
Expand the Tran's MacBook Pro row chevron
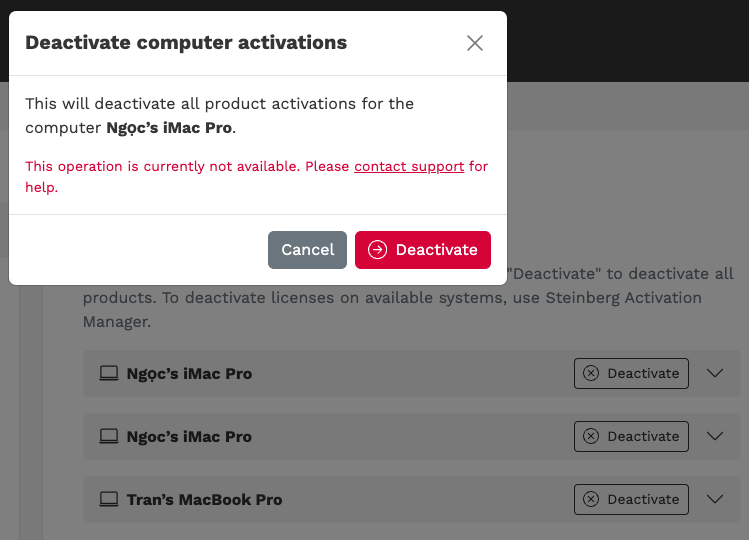pos(714,500)
